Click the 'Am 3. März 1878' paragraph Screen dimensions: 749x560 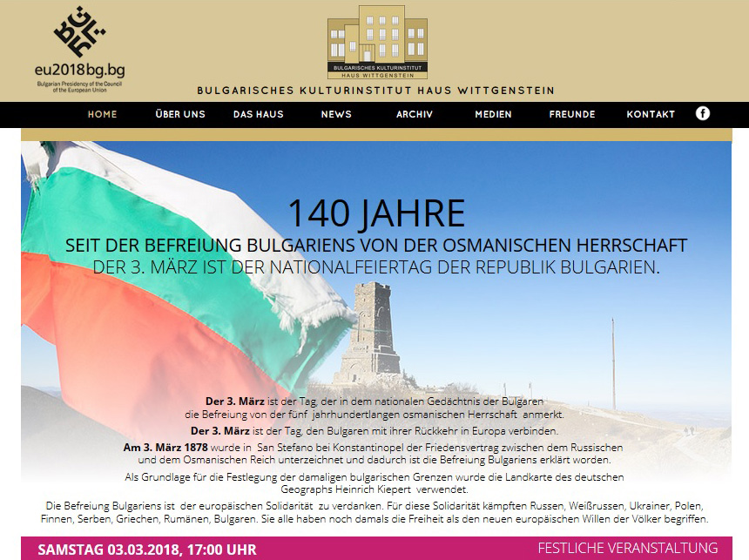(x=375, y=453)
